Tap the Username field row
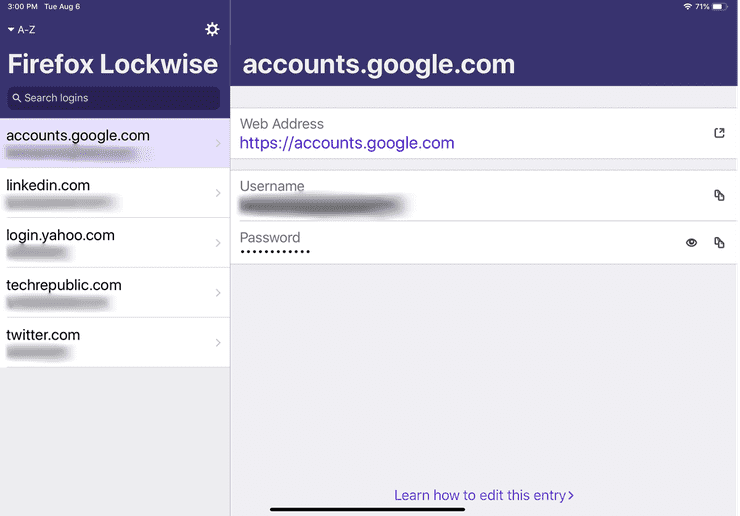Screen dimensions: 740x516 450,195
